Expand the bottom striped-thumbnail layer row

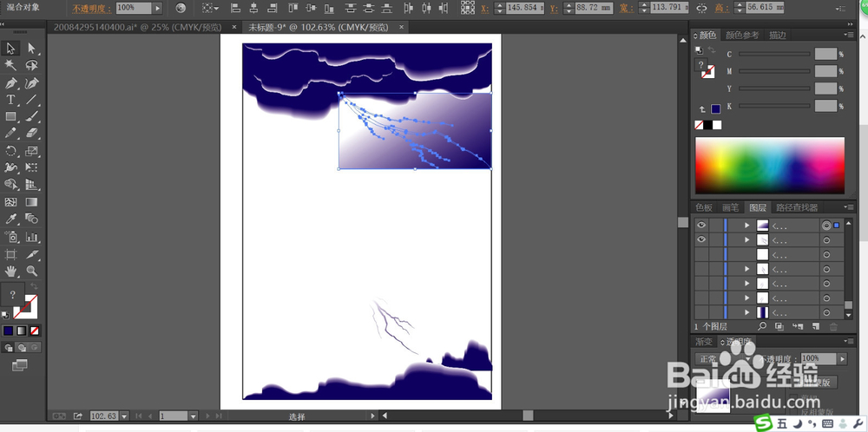tap(746, 312)
